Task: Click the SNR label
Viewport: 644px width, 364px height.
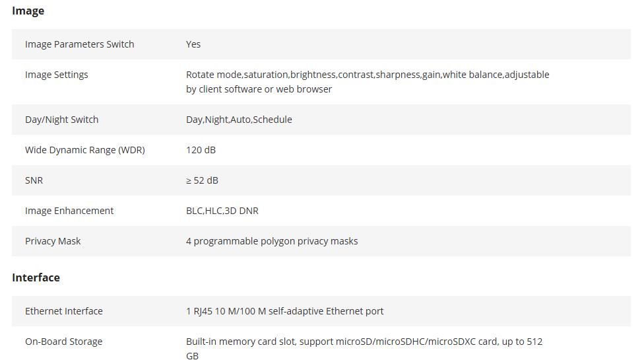Action: coord(34,180)
